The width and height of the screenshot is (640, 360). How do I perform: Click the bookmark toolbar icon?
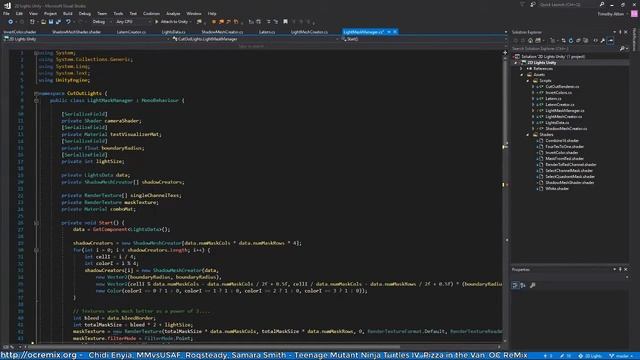click(x=285, y=22)
